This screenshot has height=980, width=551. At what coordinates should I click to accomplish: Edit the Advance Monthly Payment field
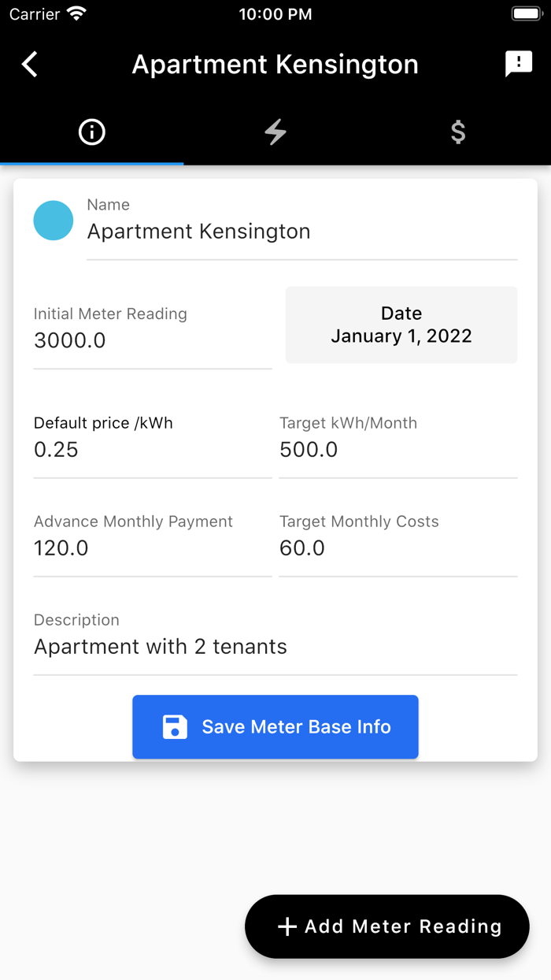click(152, 548)
